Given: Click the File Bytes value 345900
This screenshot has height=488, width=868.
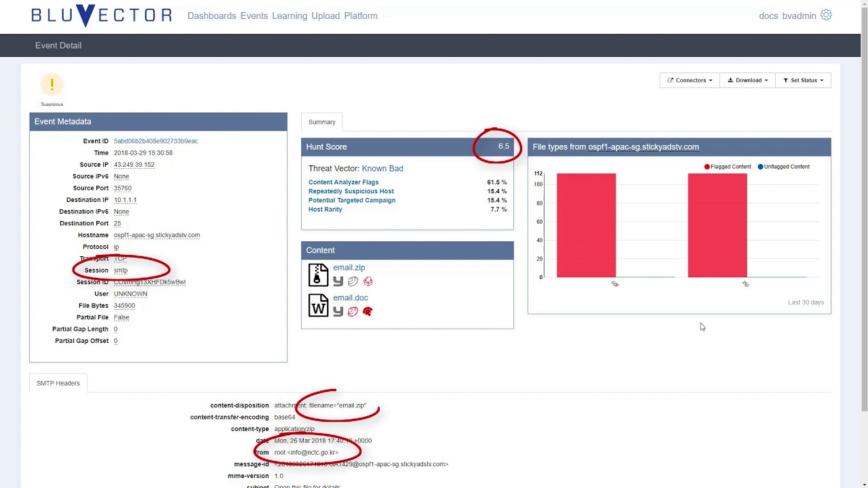Looking at the screenshot, I should (x=124, y=306).
